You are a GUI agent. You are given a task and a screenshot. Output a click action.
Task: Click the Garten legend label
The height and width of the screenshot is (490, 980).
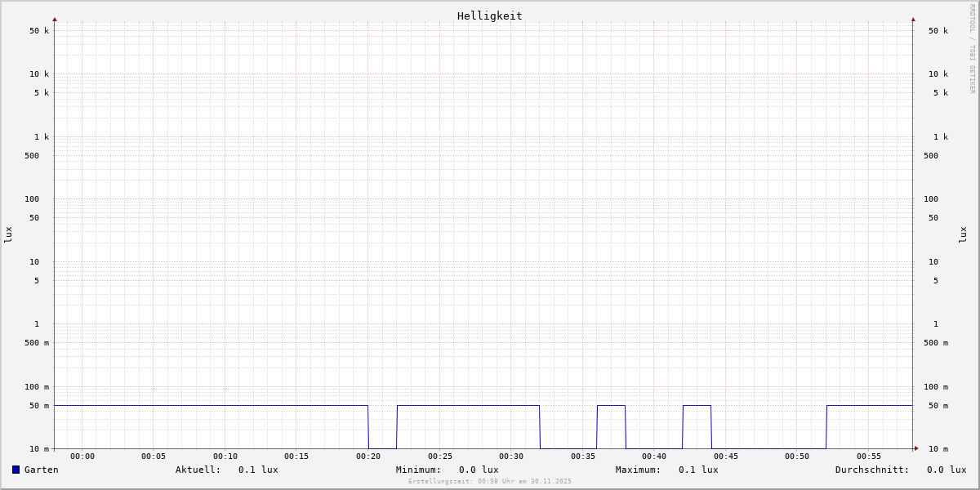pyautogui.click(x=42, y=470)
